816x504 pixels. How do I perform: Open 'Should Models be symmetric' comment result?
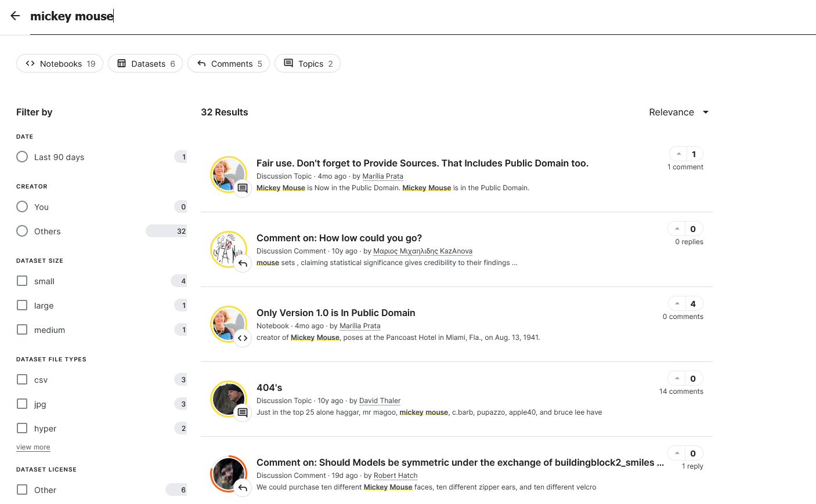tap(460, 462)
